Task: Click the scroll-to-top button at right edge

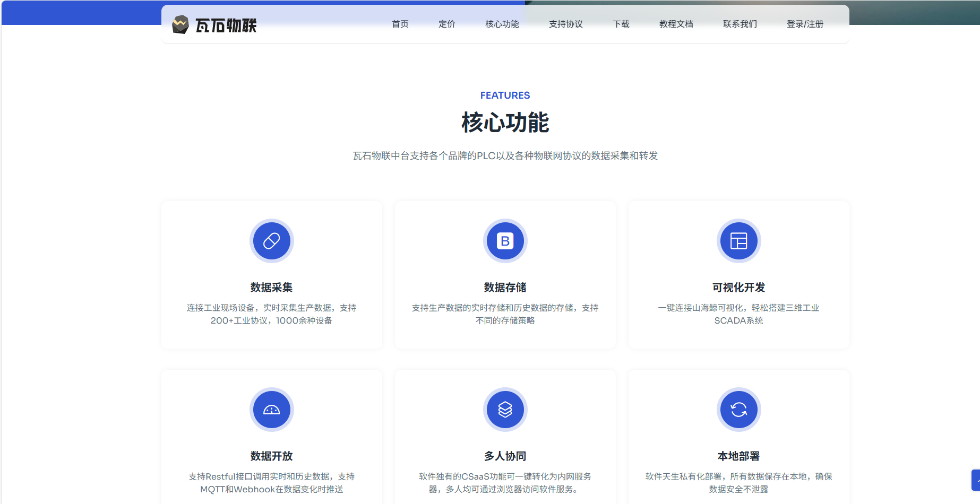Action: pos(976,480)
